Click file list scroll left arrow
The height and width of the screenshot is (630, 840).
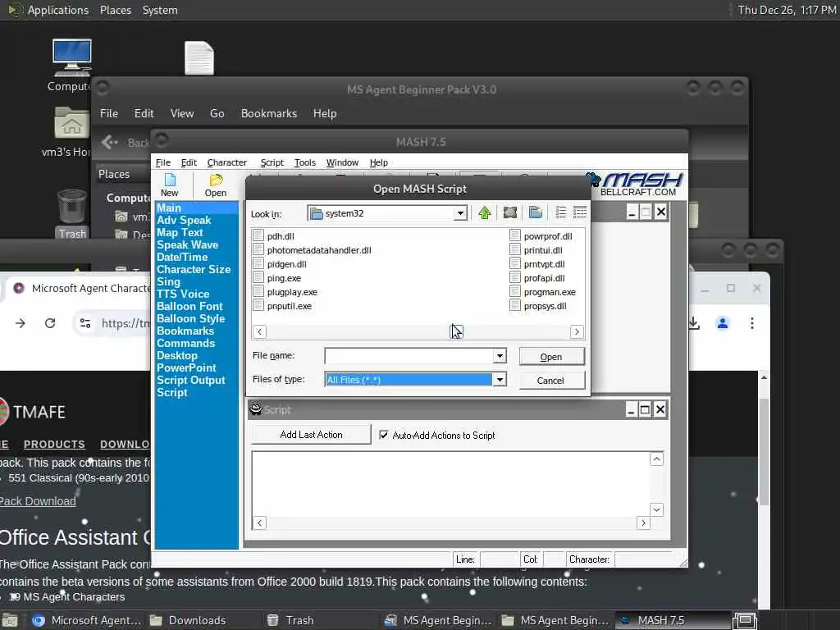pyautogui.click(x=259, y=331)
